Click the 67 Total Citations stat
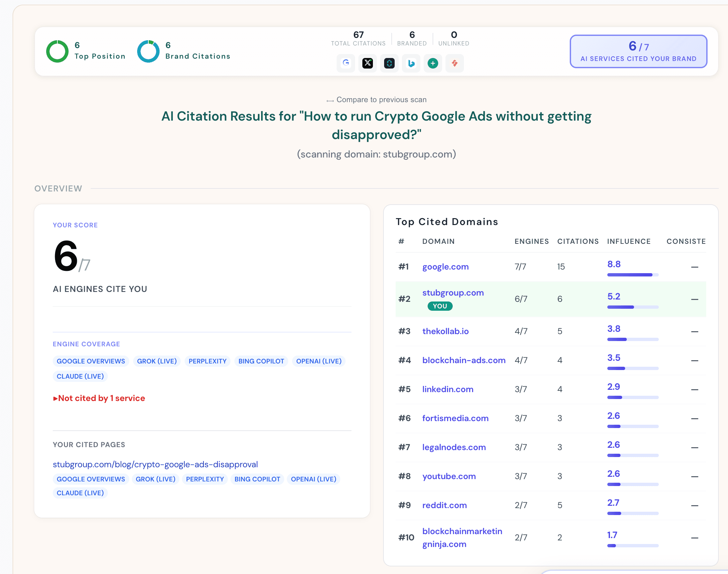728x574 pixels. 358,38
